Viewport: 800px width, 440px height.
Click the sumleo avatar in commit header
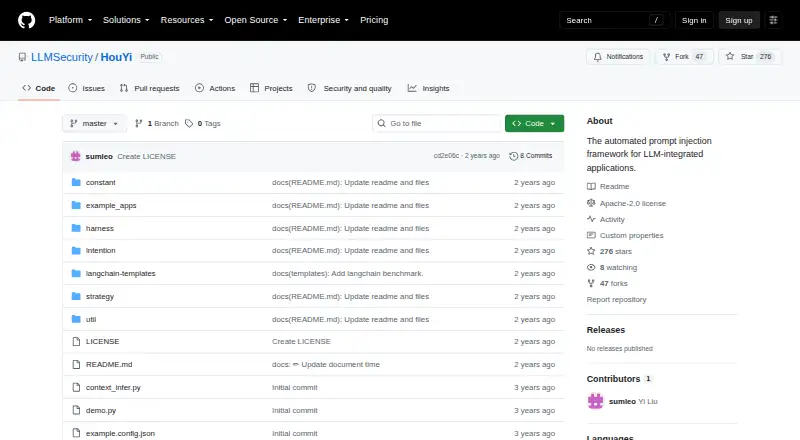click(x=76, y=156)
